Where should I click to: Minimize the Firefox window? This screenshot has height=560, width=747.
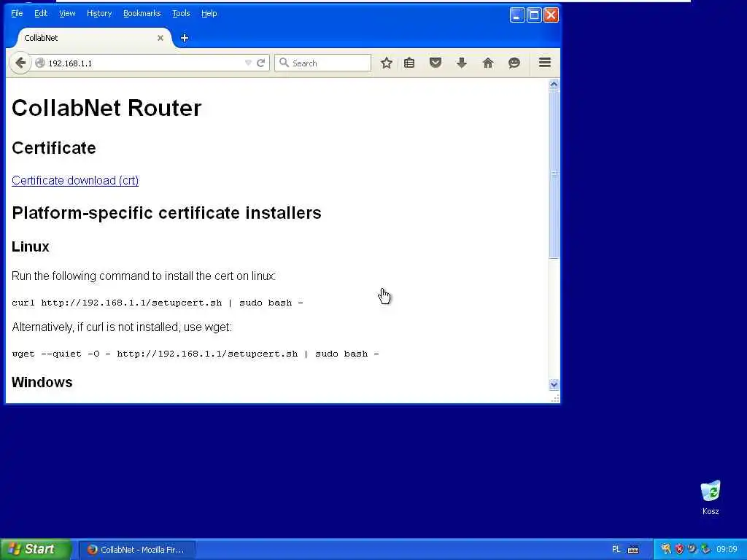click(x=517, y=15)
